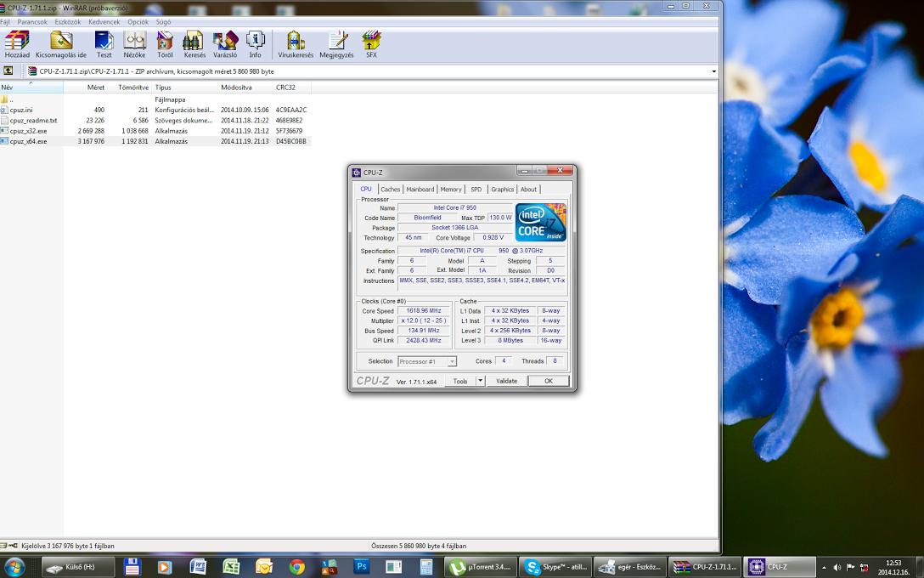Open the Opciók menu

point(138,22)
